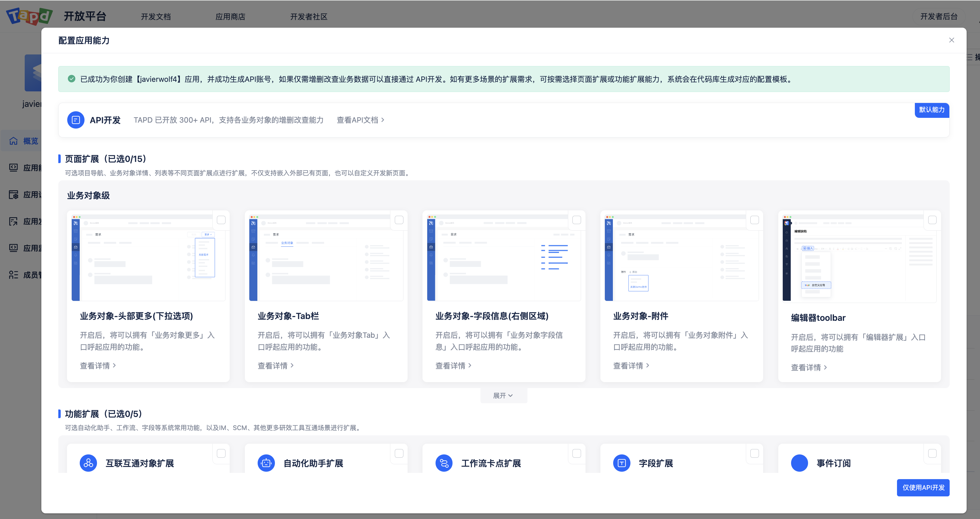Click the 工作流卡点扩展 icon
Viewport: 980px width, 519px height.
click(444, 463)
